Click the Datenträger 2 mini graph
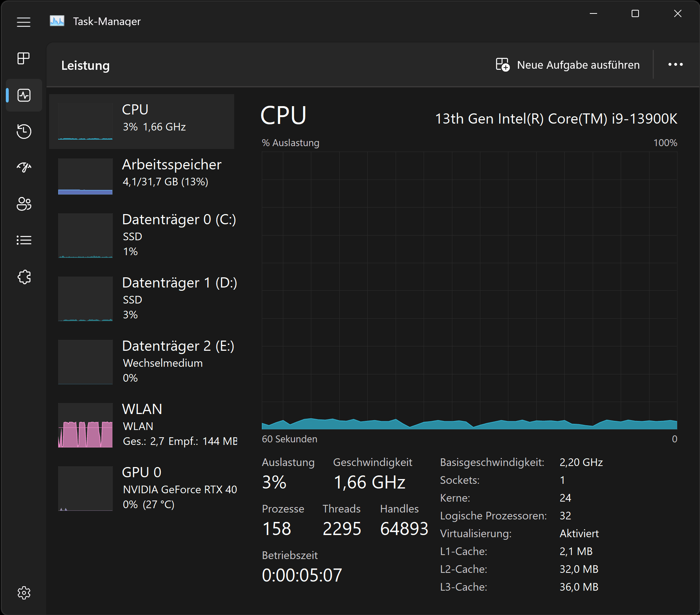This screenshot has width=700, height=615. click(x=85, y=362)
